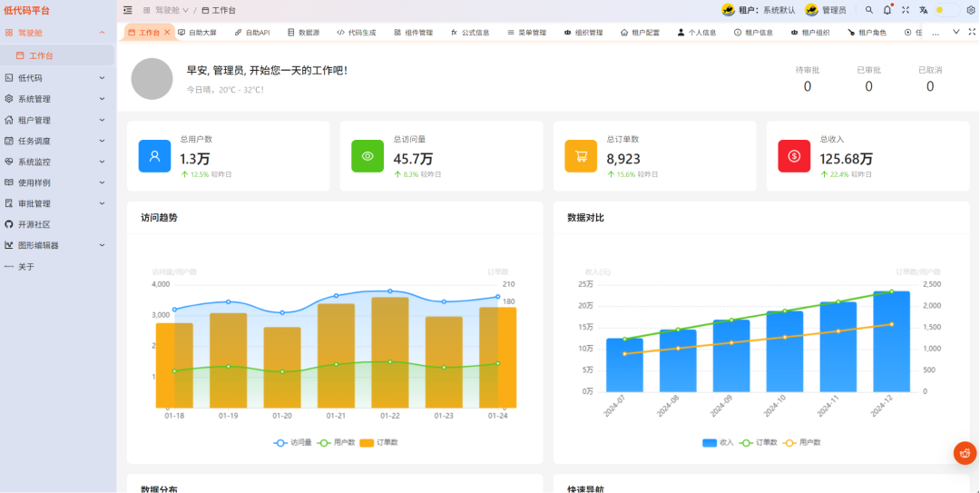980x493 pixels.
Task: Collapse the sidebar with the menu fold icon
Action: [x=128, y=10]
